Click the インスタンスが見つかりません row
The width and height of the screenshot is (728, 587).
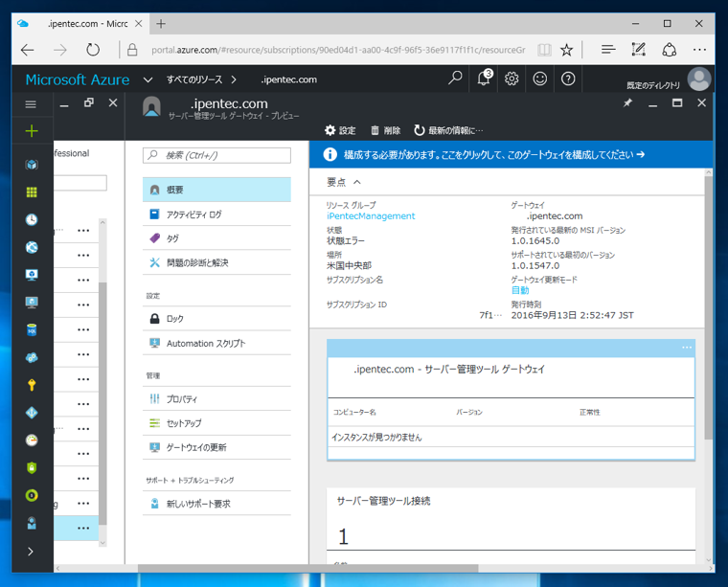pyautogui.click(x=511, y=437)
